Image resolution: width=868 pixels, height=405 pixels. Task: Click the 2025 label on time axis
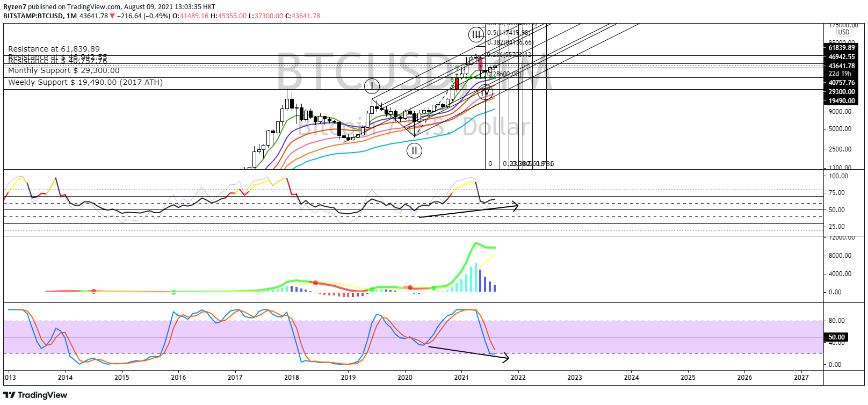(x=688, y=378)
